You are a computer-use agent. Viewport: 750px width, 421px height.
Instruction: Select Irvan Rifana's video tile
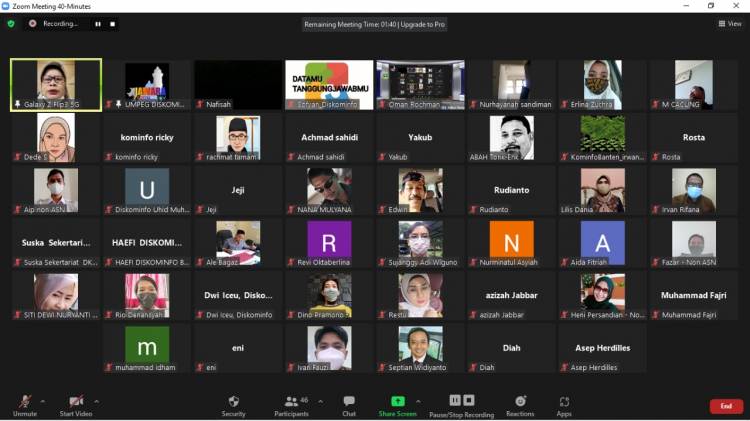tap(694, 190)
